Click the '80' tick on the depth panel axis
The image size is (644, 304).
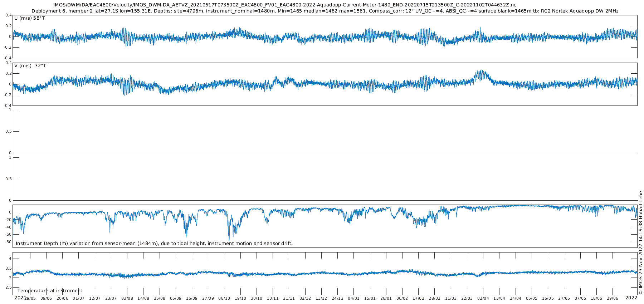click(x=9, y=242)
